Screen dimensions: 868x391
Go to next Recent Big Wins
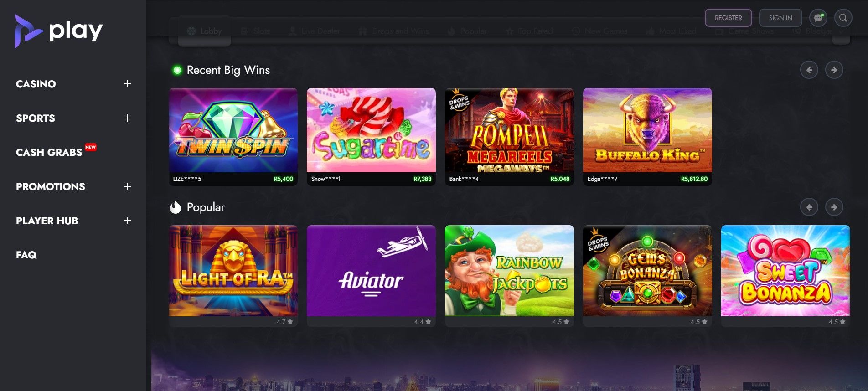coord(834,70)
